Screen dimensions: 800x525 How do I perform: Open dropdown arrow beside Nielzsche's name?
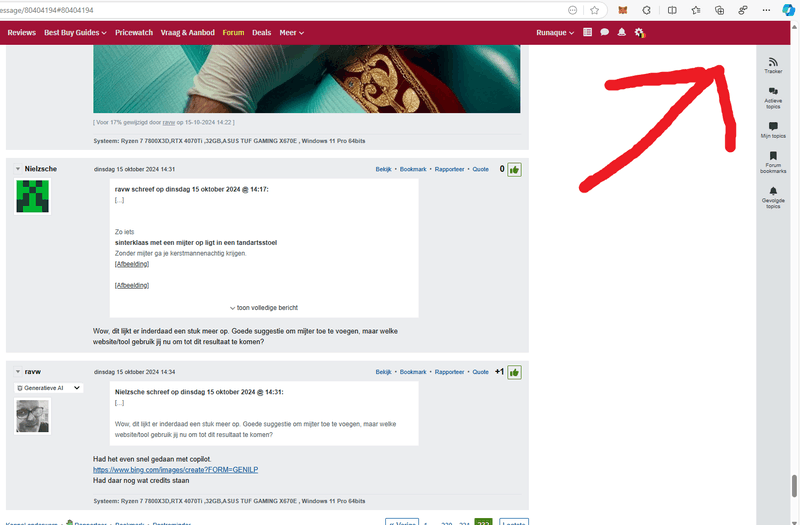(x=18, y=169)
